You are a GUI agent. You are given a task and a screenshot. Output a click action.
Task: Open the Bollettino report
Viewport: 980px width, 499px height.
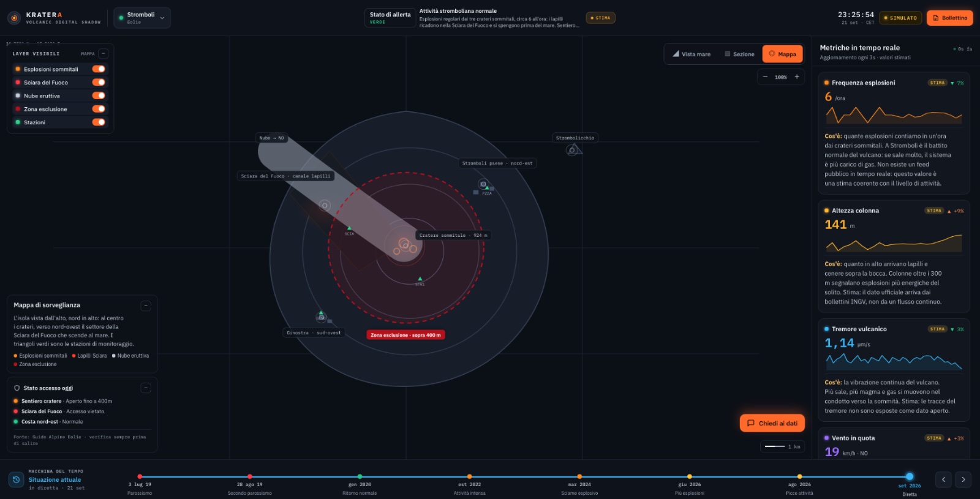coord(949,18)
